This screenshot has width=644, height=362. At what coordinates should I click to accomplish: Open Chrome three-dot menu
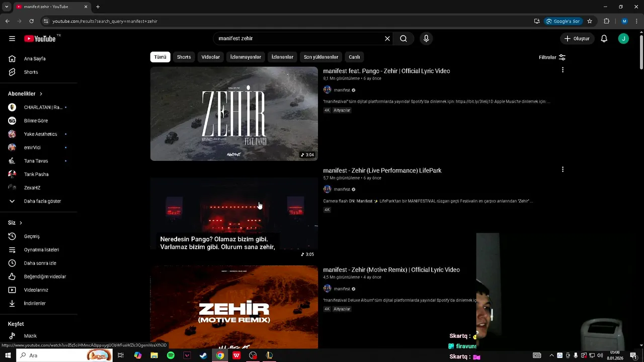pyautogui.click(x=637, y=21)
